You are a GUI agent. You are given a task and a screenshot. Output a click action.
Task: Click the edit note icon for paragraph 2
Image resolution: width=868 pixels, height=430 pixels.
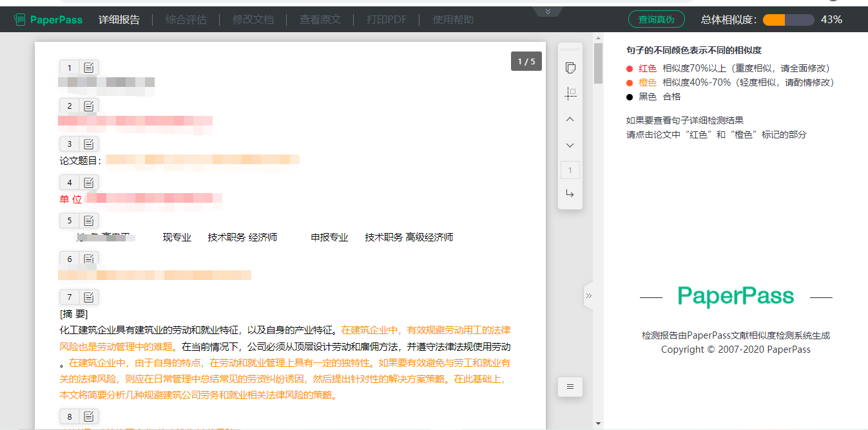pyautogui.click(x=89, y=106)
